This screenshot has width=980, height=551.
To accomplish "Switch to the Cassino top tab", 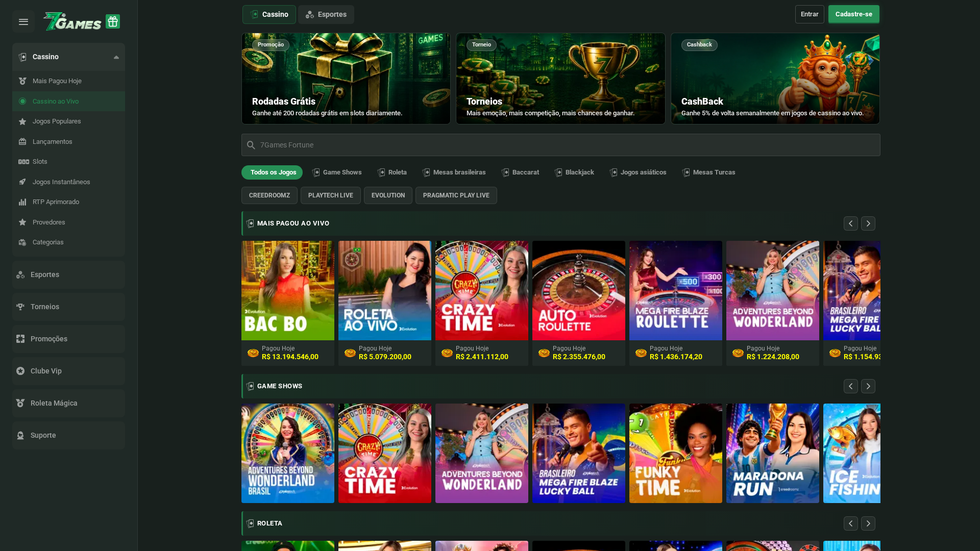I will coord(269,14).
